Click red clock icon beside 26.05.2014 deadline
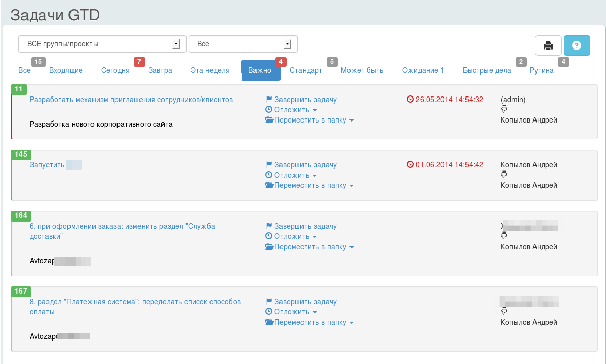Viewport: 606px width, 364px height. tap(410, 100)
